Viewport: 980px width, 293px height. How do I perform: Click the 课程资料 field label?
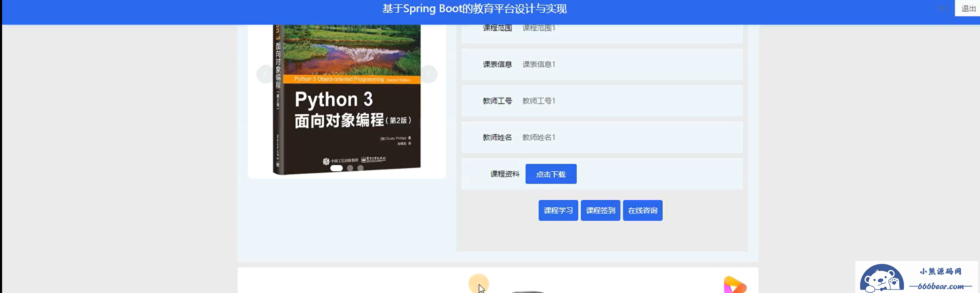505,174
